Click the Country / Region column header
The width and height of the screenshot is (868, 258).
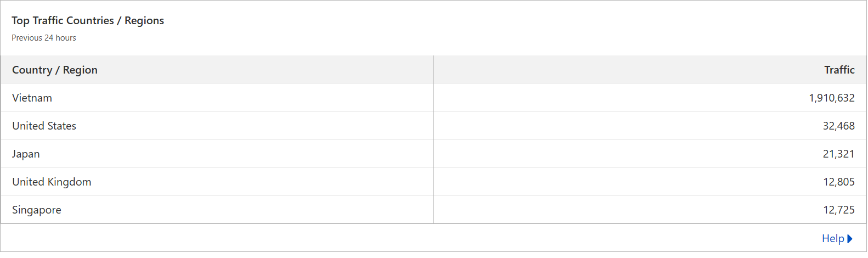pyautogui.click(x=55, y=70)
